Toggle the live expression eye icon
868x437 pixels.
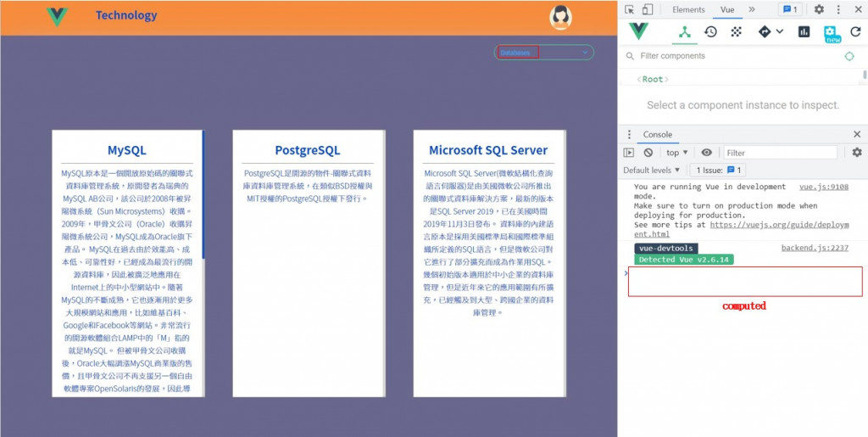[707, 152]
